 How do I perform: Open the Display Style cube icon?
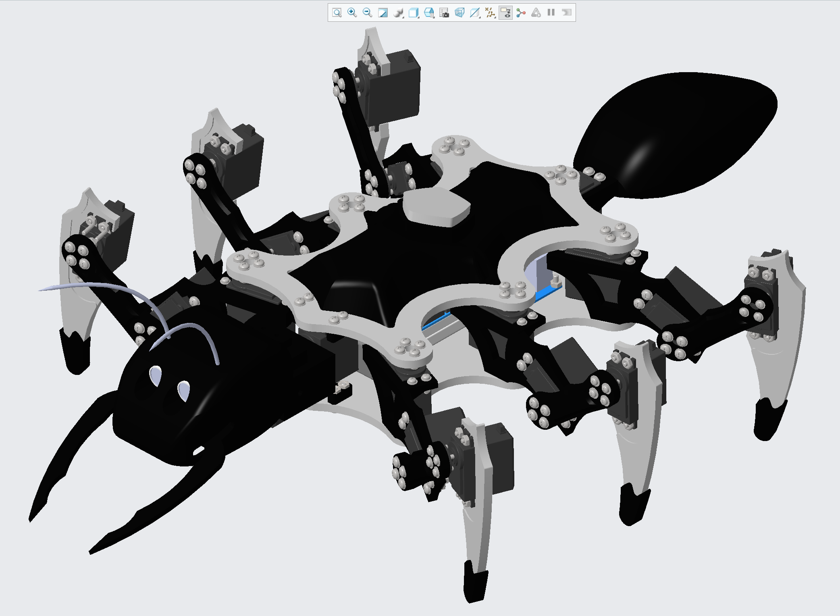coord(414,12)
